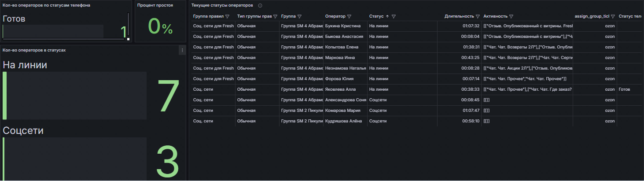Click the Процент простоя panel title

155,5
